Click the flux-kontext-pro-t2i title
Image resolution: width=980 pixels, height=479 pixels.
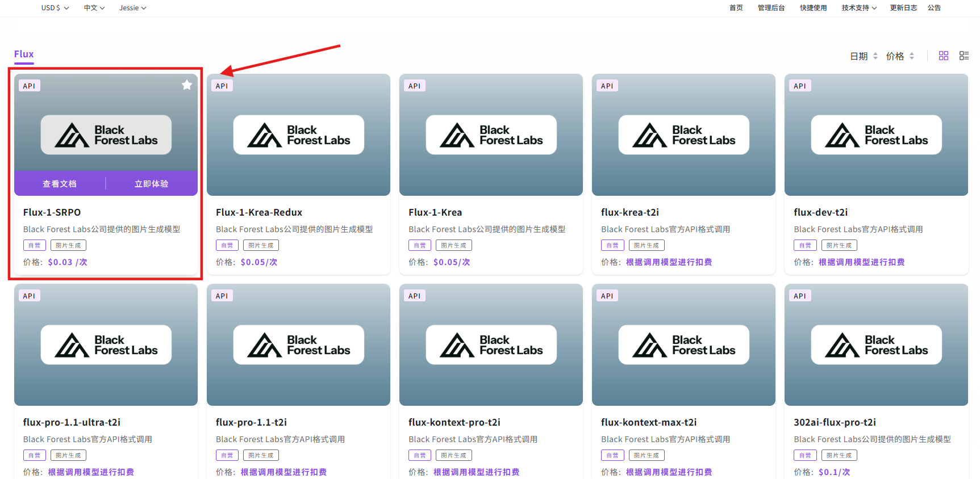click(454, 422)
